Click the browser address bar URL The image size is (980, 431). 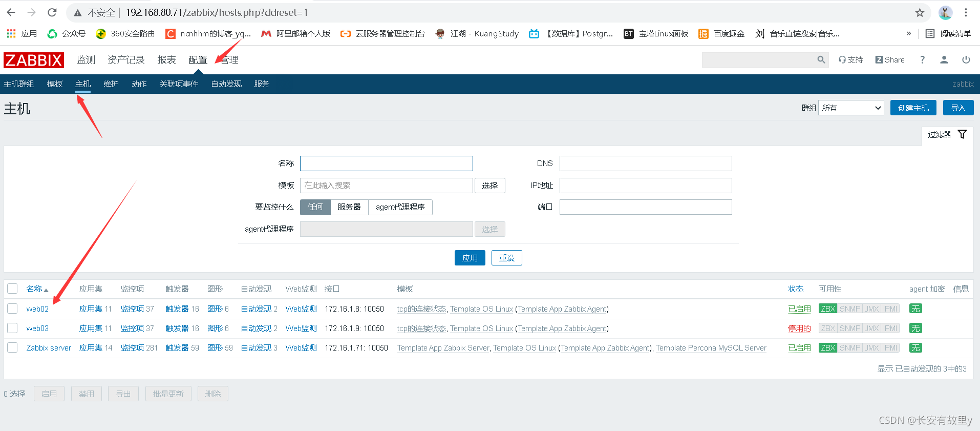coord(217,12)
